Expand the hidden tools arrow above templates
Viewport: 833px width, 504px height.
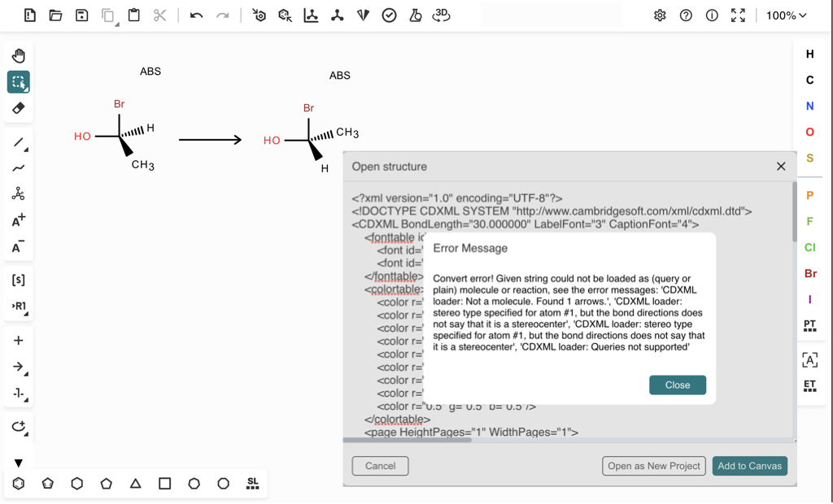click(x=18, y=463)
